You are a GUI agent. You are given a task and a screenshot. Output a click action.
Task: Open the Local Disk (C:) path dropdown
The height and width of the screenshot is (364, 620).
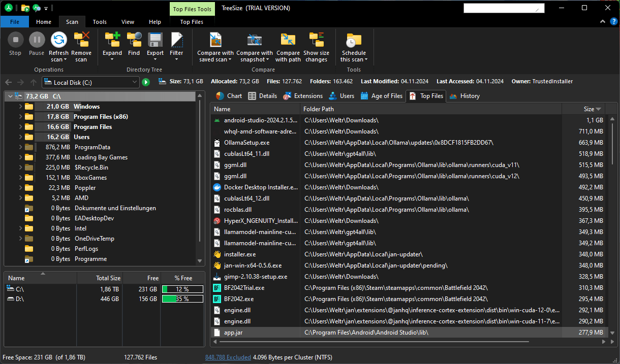[x=135, y=82]
